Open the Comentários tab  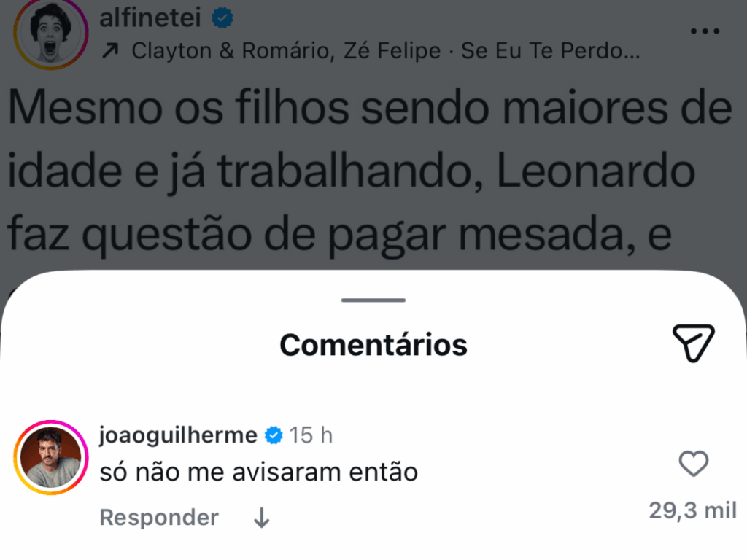(373, 343)
